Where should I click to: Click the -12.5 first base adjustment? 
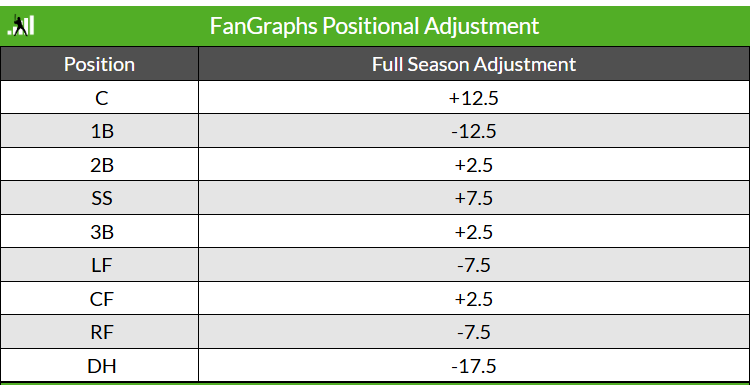[474, 132]
